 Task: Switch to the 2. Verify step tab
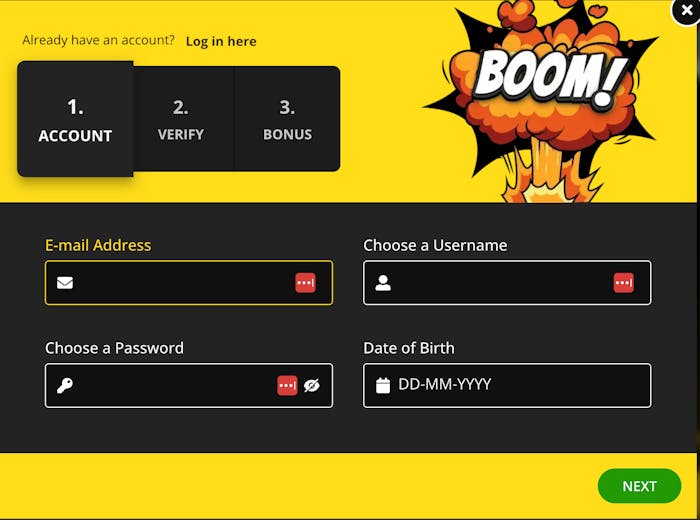[181, 119]
